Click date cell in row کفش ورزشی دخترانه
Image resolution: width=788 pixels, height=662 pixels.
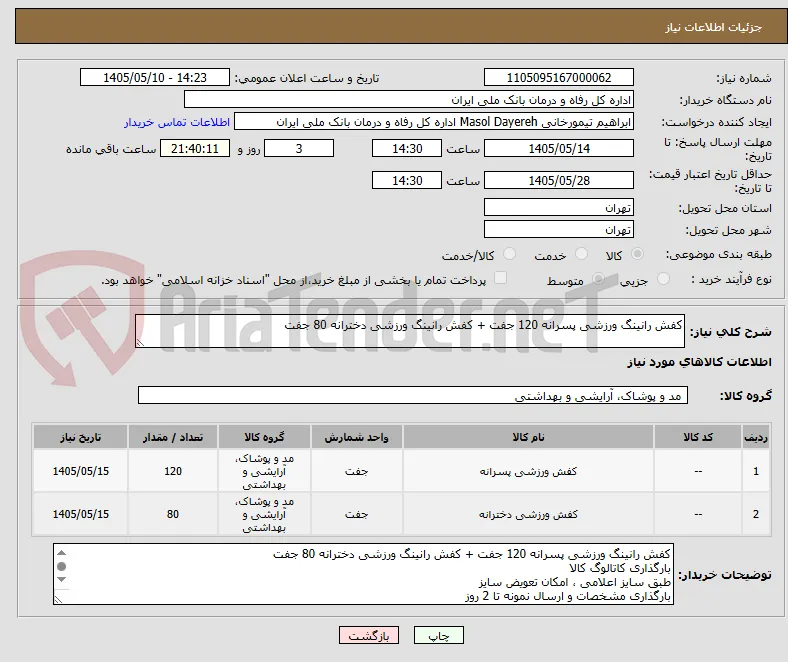[x=80, y=514]
